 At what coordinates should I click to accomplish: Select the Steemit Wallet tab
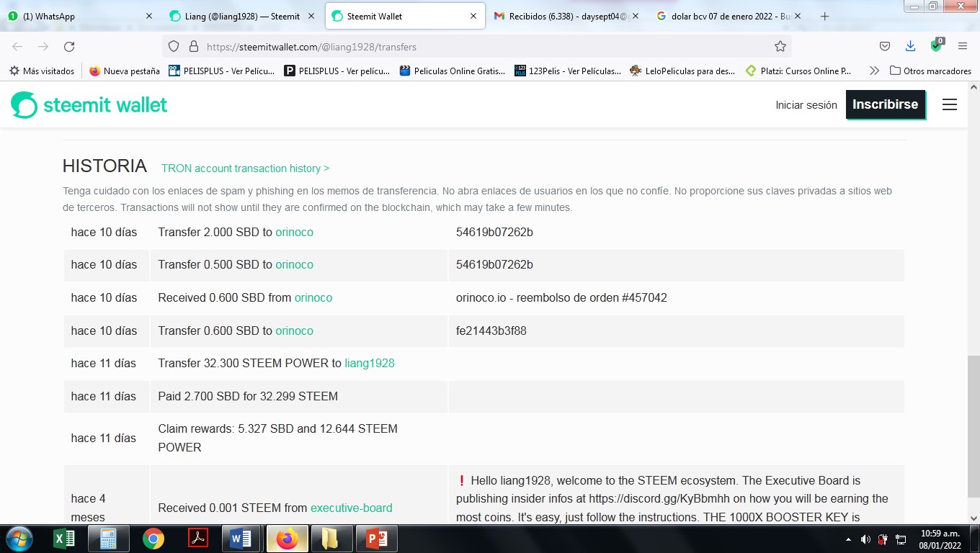(404, 16)
